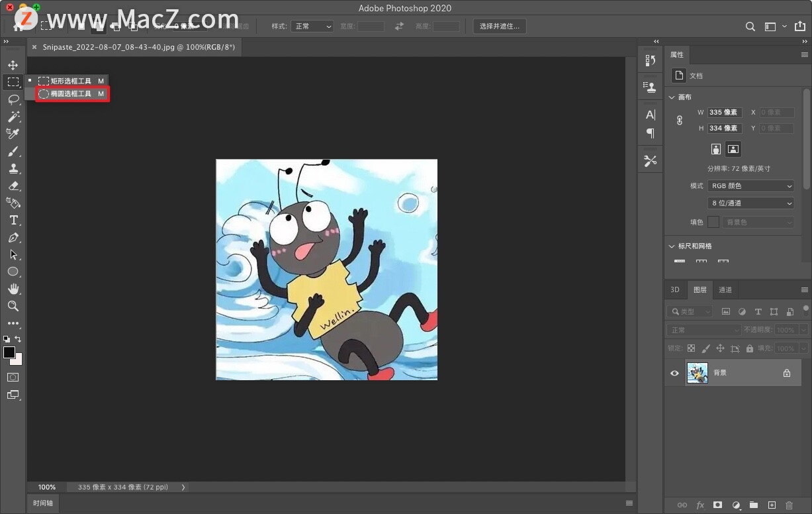Switch to the 属性 panel tab
Screen dimensions: 812x514
point(677,55)
